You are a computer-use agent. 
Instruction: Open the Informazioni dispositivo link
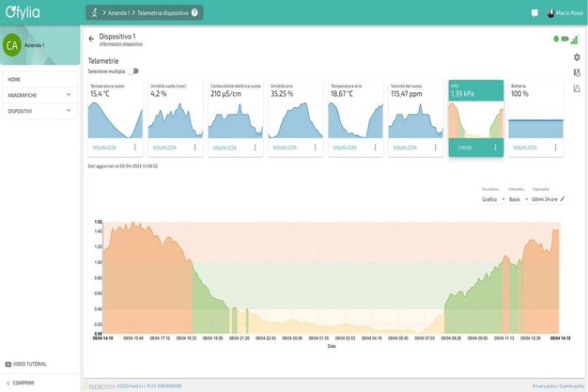(x=120, y=44)
